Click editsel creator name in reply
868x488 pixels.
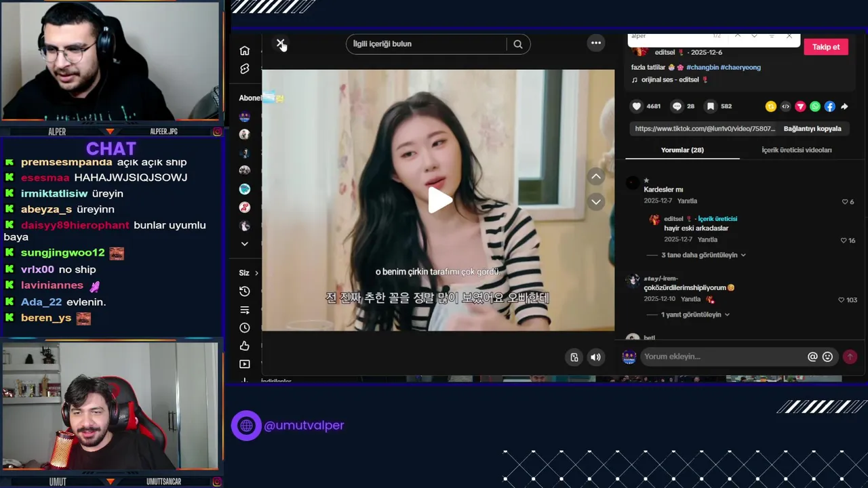(673, 219)
